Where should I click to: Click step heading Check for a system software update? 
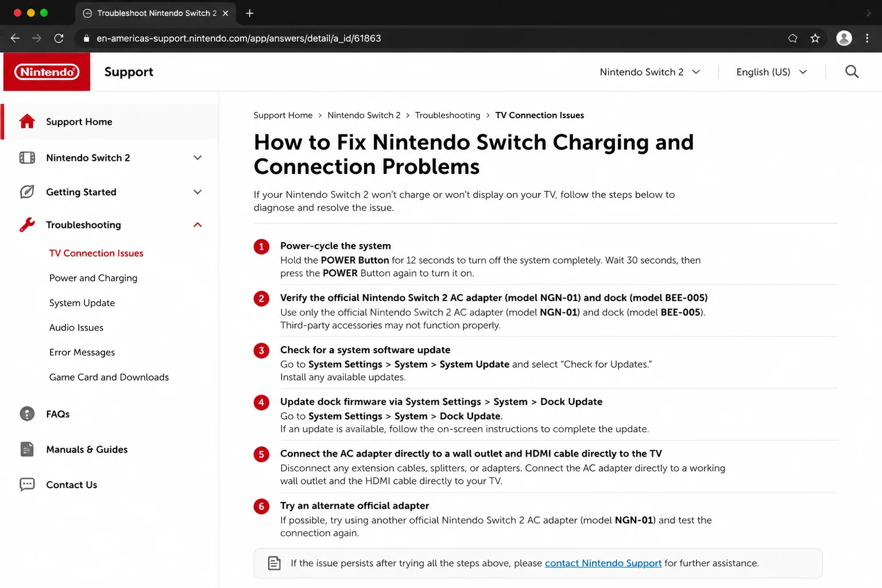coord(365,350)
